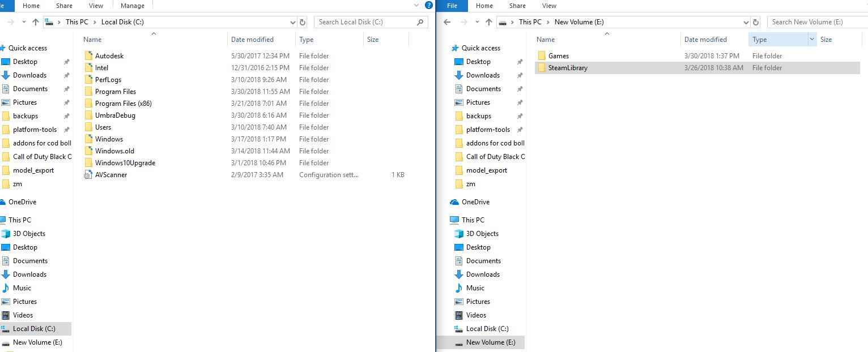The width and height of the screenshot is (868, 352).
Task: Open This PC in New Volume window sidebar
Action: [473, 220]
